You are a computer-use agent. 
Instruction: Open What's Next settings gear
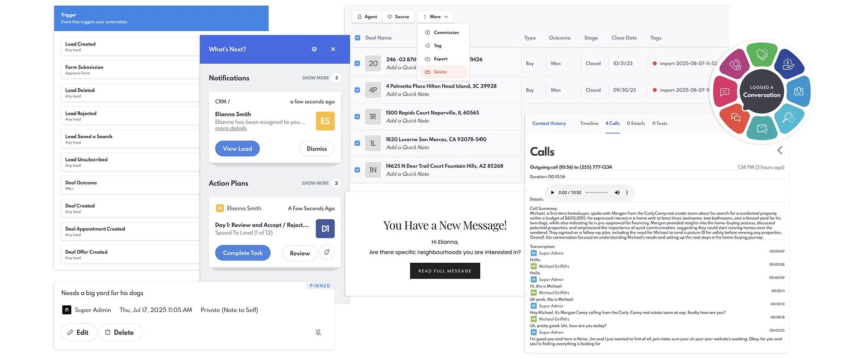[x=314, y=49]
